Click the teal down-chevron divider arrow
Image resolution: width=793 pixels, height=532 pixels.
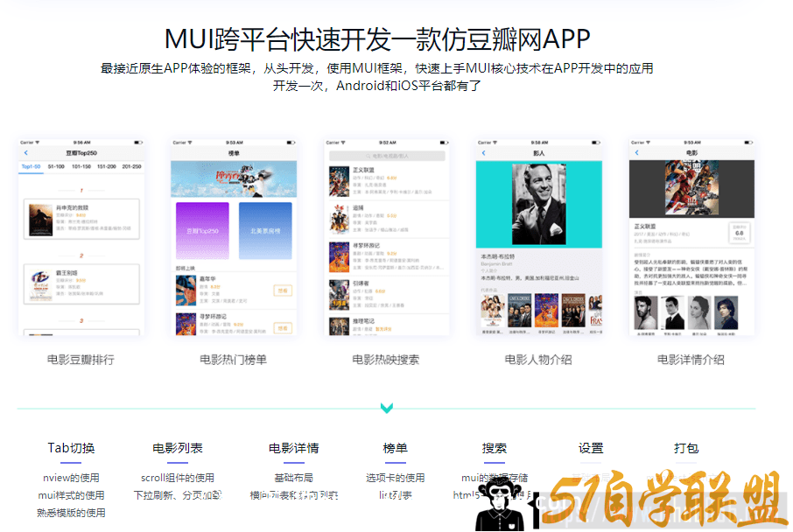click(387, 408)
